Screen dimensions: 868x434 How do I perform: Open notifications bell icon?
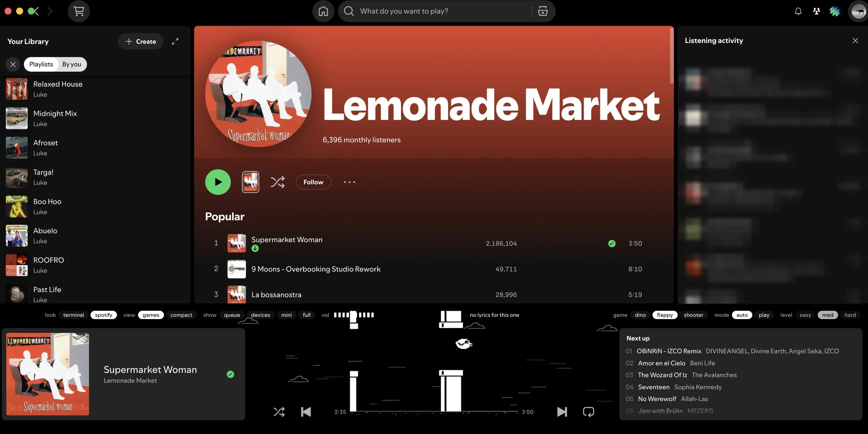(798, 11)
